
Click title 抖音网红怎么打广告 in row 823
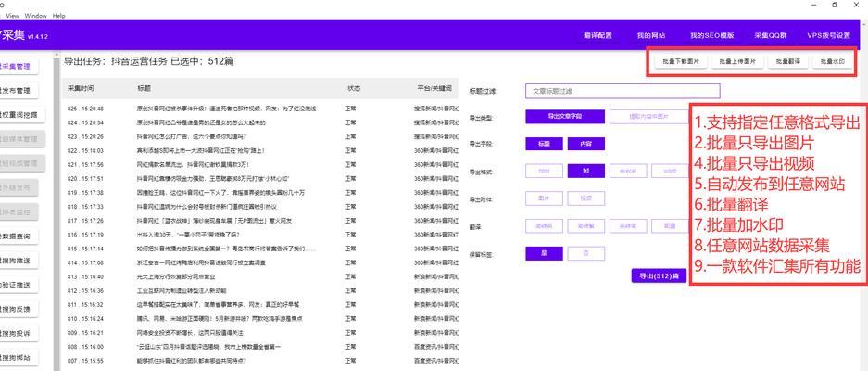click(x=192, y=136)
